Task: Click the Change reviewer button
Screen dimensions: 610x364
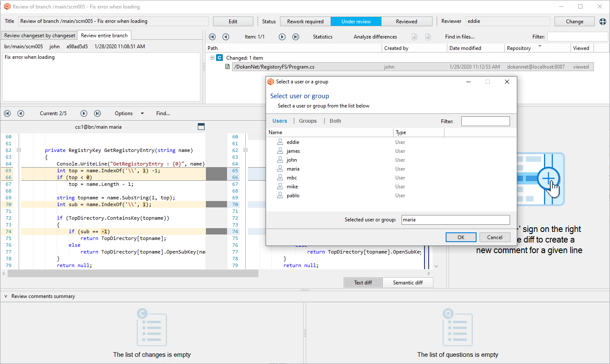Action: [x=574, y=22]
